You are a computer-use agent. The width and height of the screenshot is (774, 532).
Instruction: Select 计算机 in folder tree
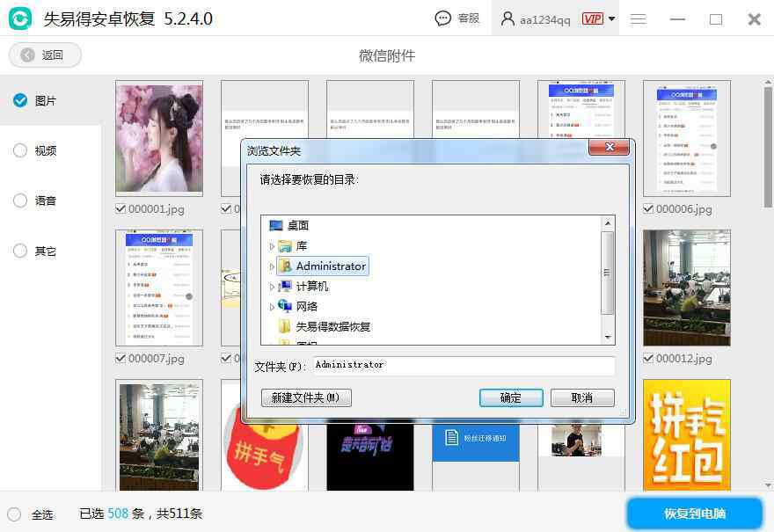312,287
